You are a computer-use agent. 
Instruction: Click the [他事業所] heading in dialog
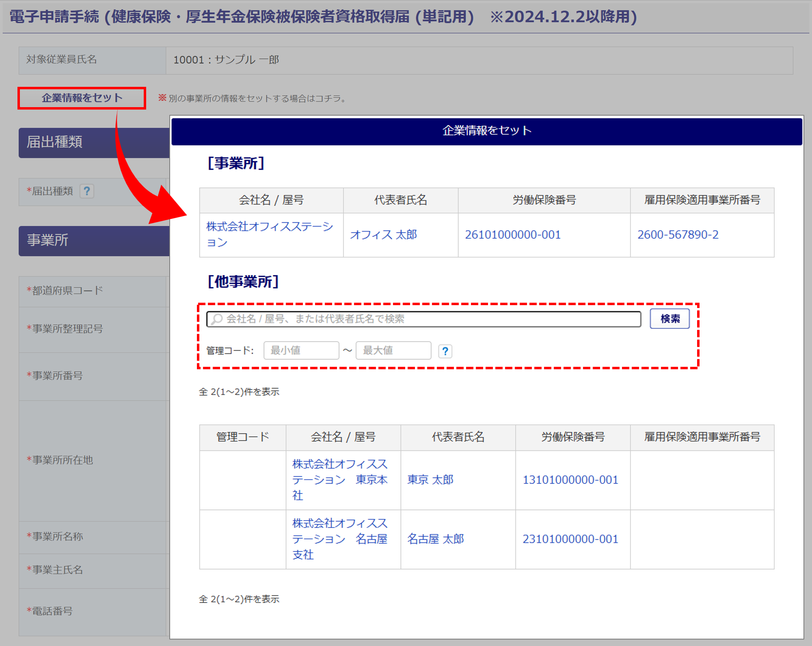pyautogui.click(x=243, y=281)
